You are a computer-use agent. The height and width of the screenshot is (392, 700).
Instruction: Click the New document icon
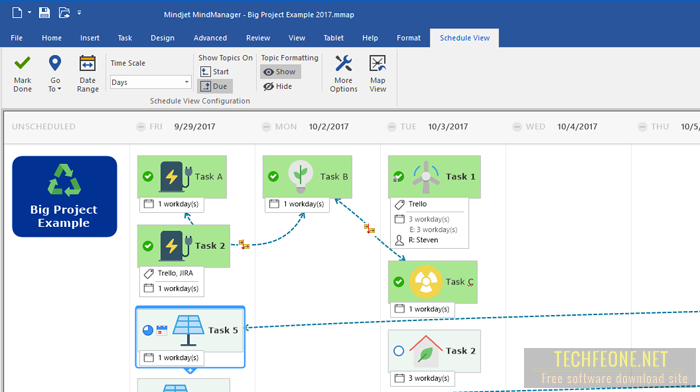(17, 13)
